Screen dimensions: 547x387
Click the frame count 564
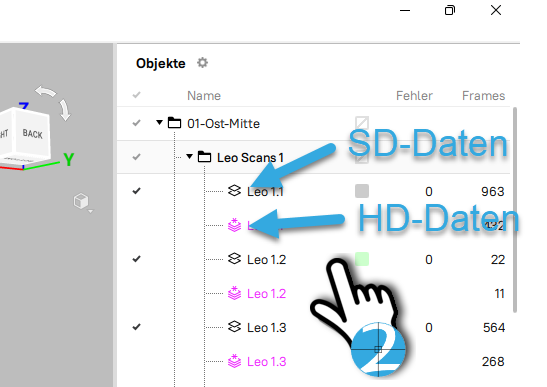click(494, 328)
